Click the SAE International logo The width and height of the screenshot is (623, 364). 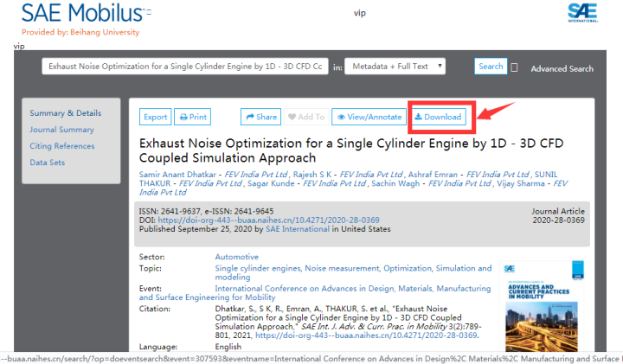point(583,13)
